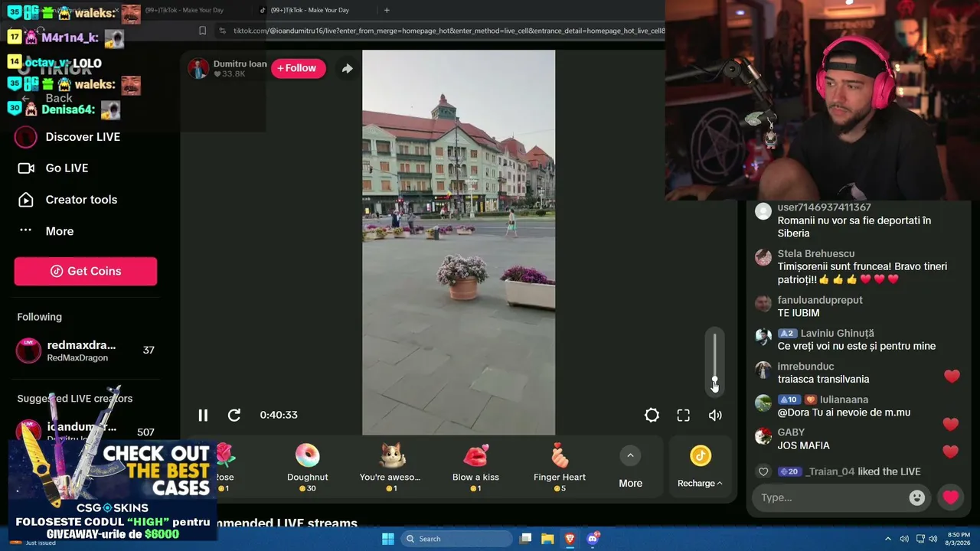This screenshot has height=551, width=980.
Task: Open the taskbar clock showing 8:50 PM
Action: [x=959, y=539]
